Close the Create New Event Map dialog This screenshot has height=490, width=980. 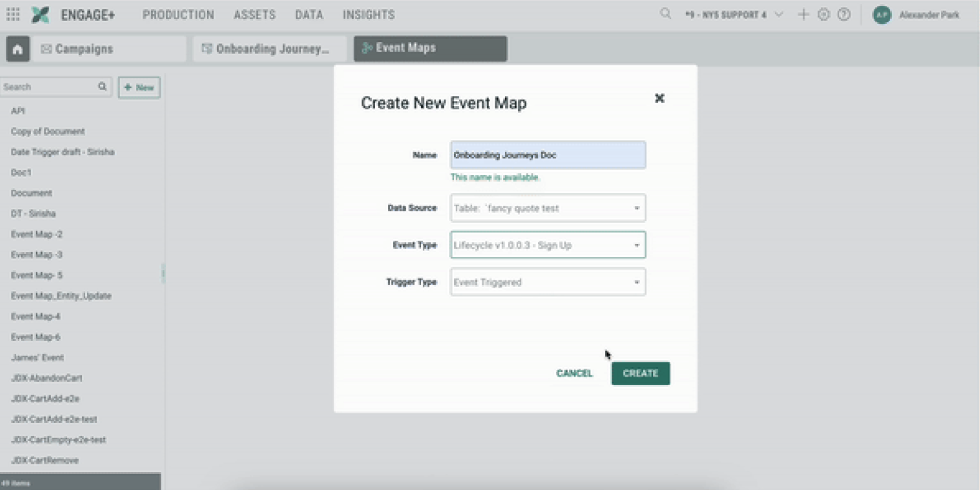(x=659, y=99)
